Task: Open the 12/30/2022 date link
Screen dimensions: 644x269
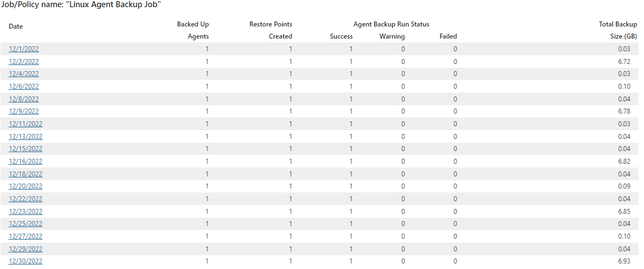Action: pos(25,262)
